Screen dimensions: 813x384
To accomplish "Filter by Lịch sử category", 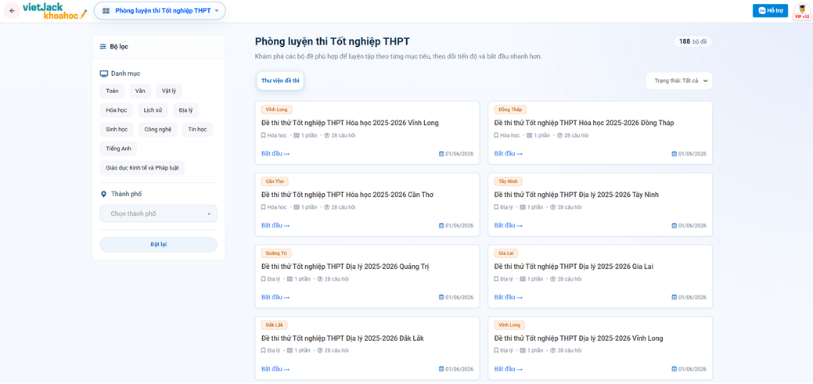I will click(152, 110).
